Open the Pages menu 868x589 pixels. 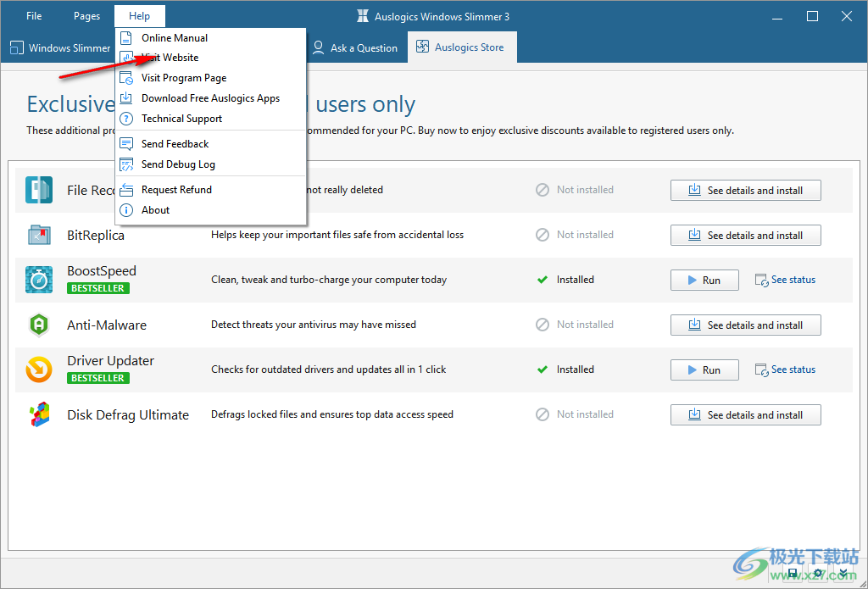pos(86,16)
